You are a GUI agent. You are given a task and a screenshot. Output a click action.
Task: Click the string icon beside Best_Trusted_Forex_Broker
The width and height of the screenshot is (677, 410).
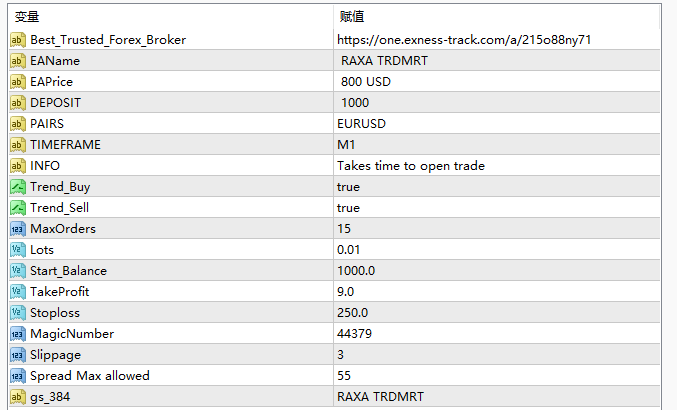coord(18,40)
